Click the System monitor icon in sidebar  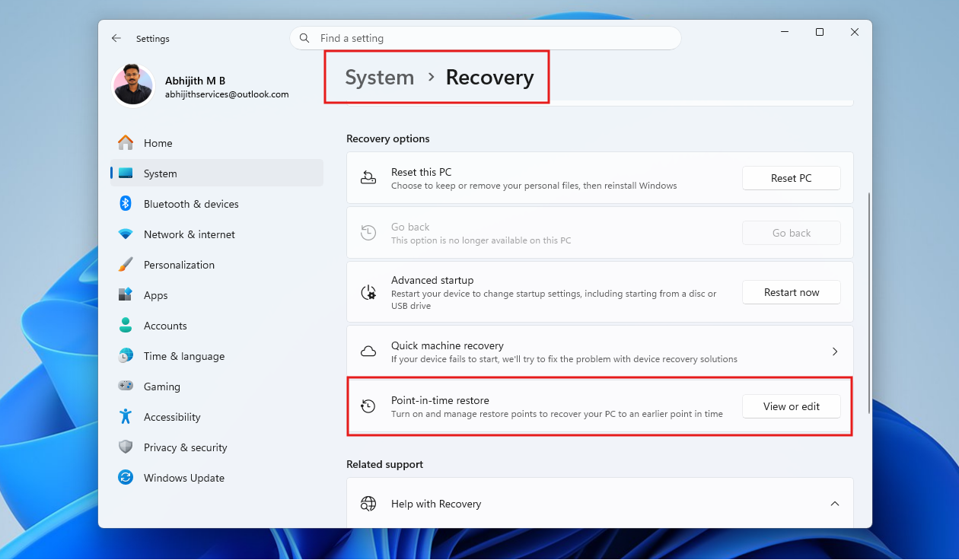tap(126, 173)
